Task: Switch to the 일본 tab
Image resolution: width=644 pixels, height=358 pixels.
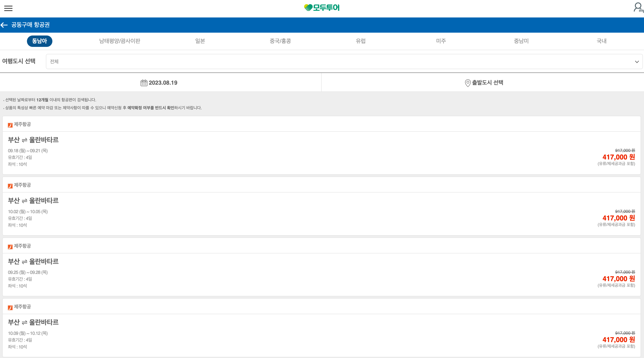Action: click(x=200, y=41)
